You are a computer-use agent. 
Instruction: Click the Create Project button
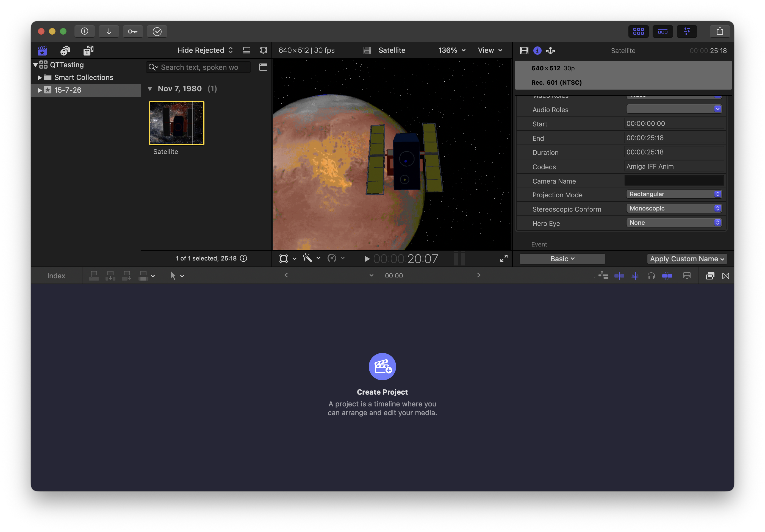(x=382, y=367)
